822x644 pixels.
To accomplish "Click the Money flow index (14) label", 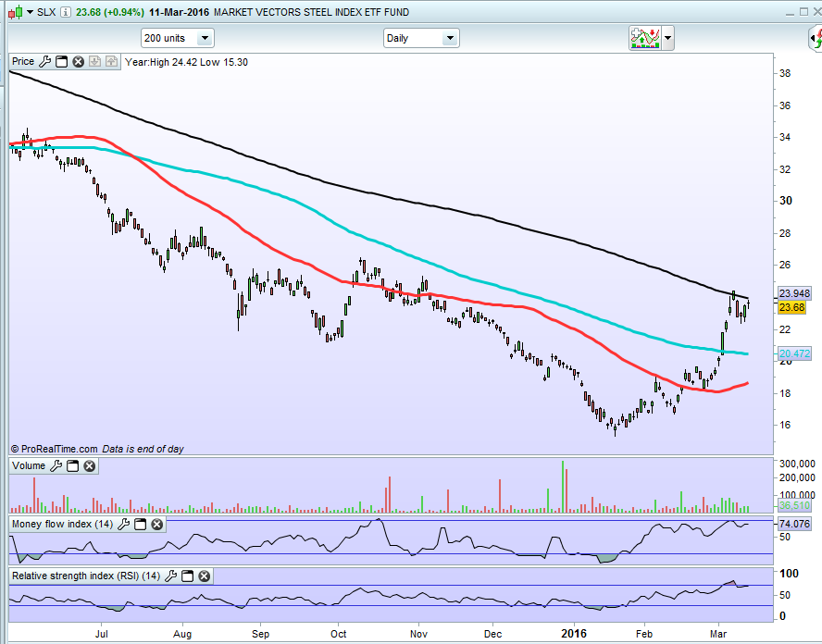I will click(x=62, y=524).
